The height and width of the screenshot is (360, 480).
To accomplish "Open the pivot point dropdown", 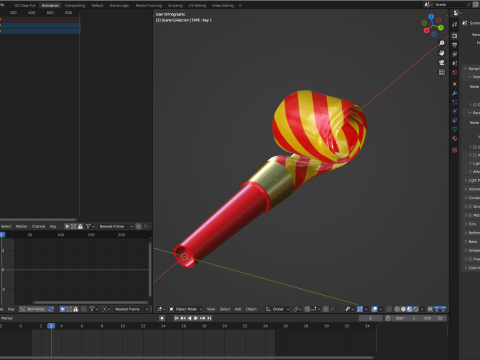I will 296,309.
